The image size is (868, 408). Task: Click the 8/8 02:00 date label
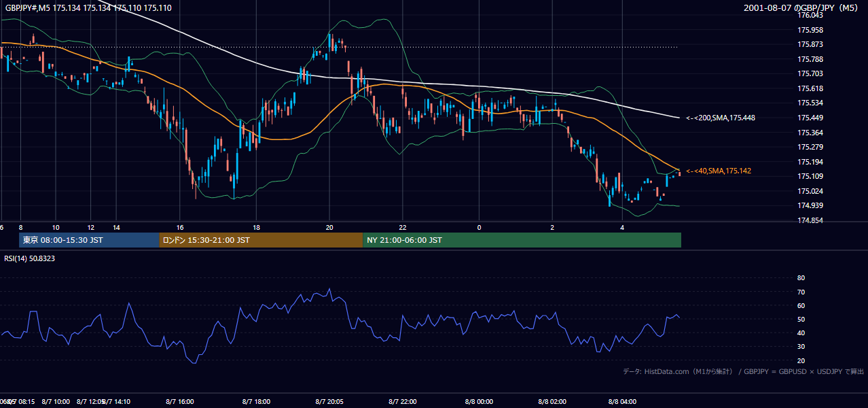pyautogui.click(x=552, y=402)
